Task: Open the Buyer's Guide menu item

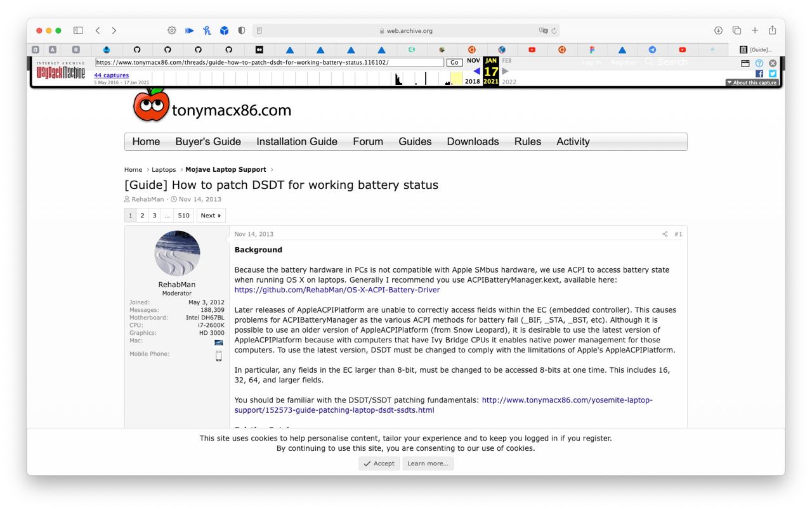Action: pyautogui.click(x=208, y=141)
